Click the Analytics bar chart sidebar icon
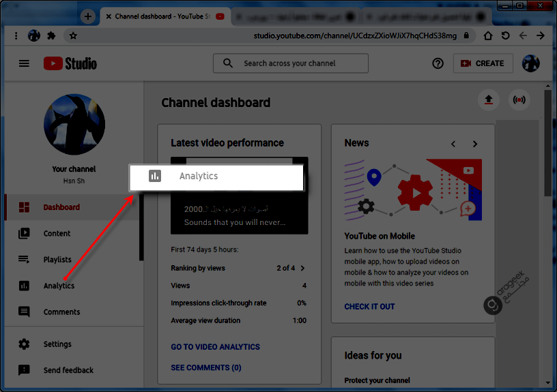The width and height of the screenshot is (557, 392). click(24, 286)
